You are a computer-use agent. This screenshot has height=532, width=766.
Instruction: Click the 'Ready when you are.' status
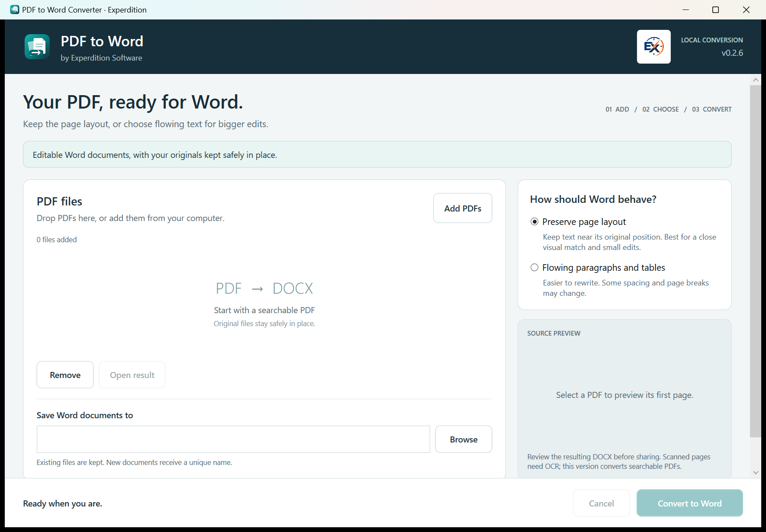[63, 503]
